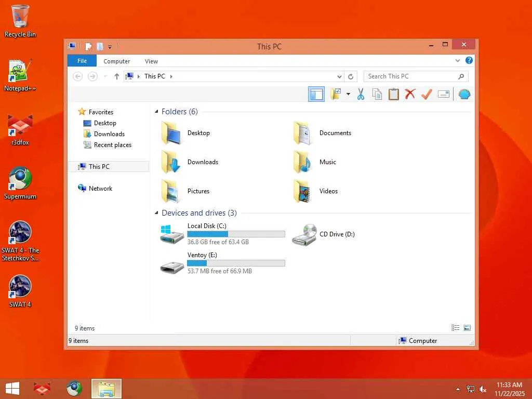Open the folder options toolbar icon
The height and width of the screenshot is (399, 532).
(336, 94)
